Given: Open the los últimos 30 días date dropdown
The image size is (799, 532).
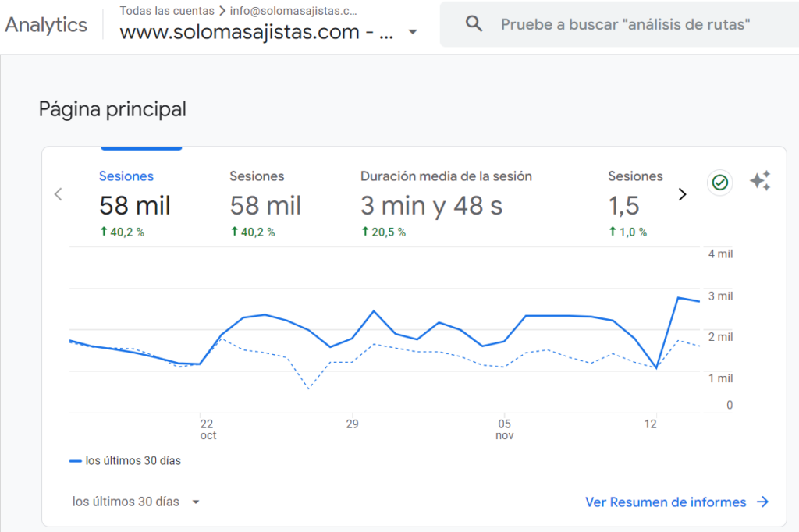Looking at the screenshot, I should point(136,502).
